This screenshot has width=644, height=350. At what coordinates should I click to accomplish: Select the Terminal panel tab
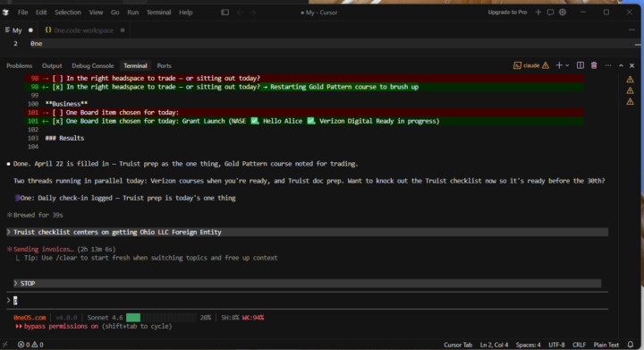click(x=135, y=65)
